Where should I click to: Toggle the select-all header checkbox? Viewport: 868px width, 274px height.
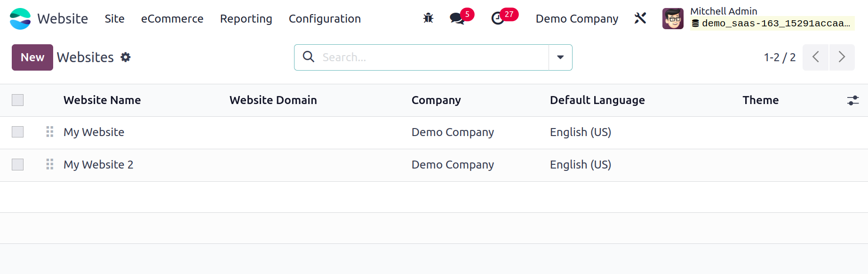click(x=18, y=100)
